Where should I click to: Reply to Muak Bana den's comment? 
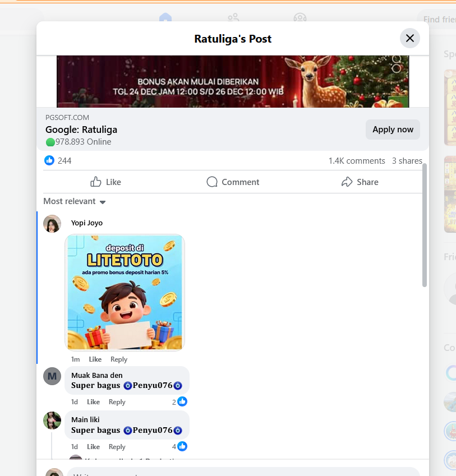pos(117,401)
